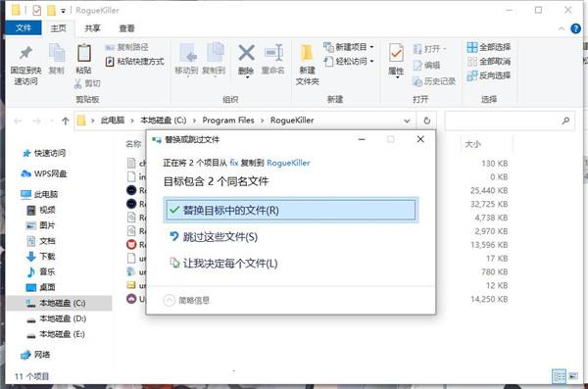Click the Cut scissors button
This screenshot has width=588, height=389.
[x=87, y=83]
